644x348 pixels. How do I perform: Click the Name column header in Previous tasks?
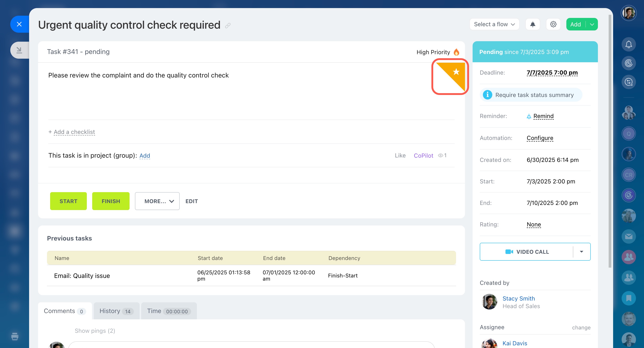[62, 258]
